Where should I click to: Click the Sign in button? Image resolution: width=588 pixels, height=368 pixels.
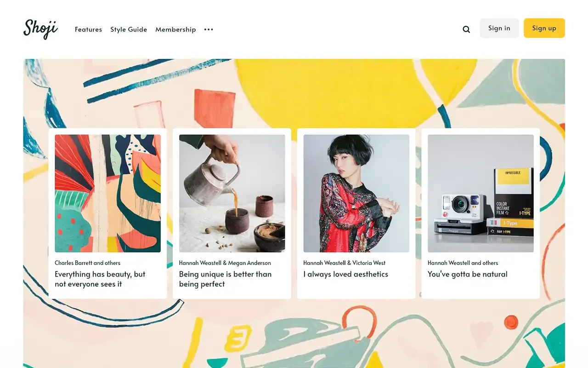click(499, 28)
